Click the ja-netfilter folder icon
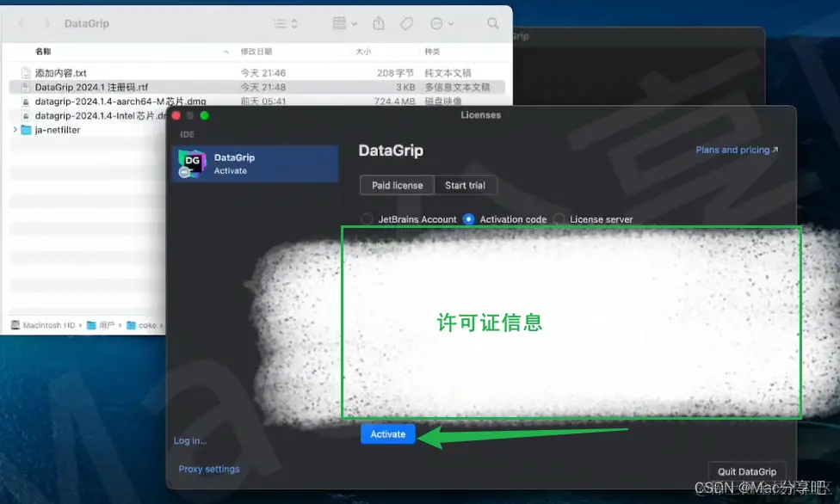The width and height of the screenshot is (840, 504). pyautogui.click(x=27, y=130)
